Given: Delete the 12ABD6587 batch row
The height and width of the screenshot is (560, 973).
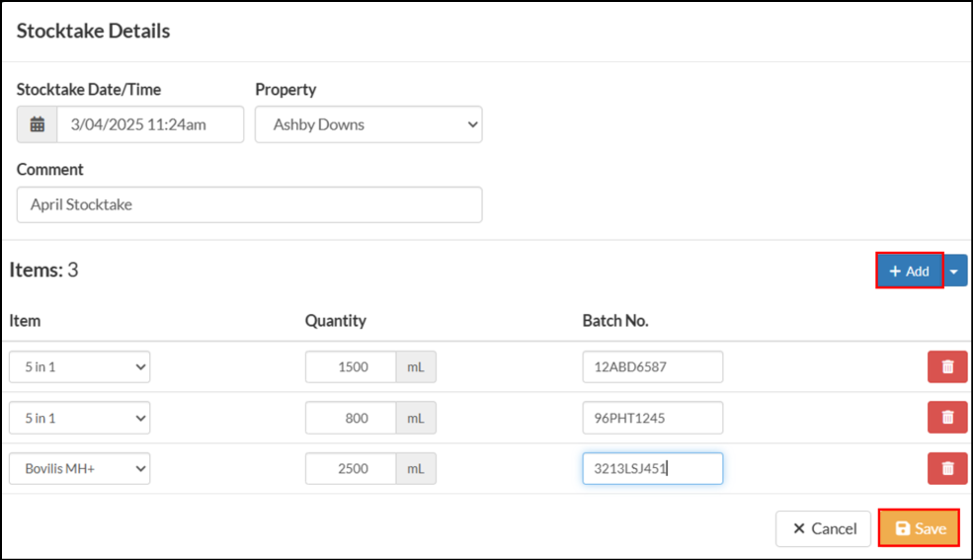Looking at the screenshot, I should [x=947, y=366].
